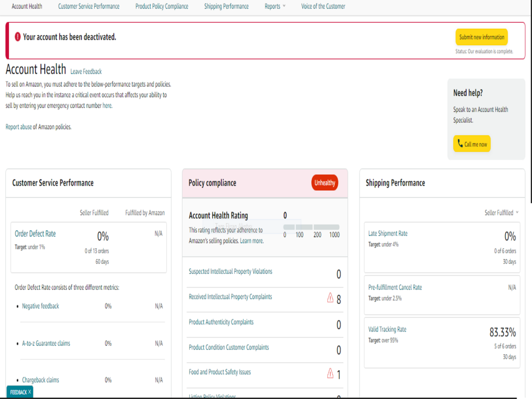Click the 'Speak to an Account Health Specialist.' text
Image resolution: width=532 pixels, height=399 pixels.
[x=480, y=115]
